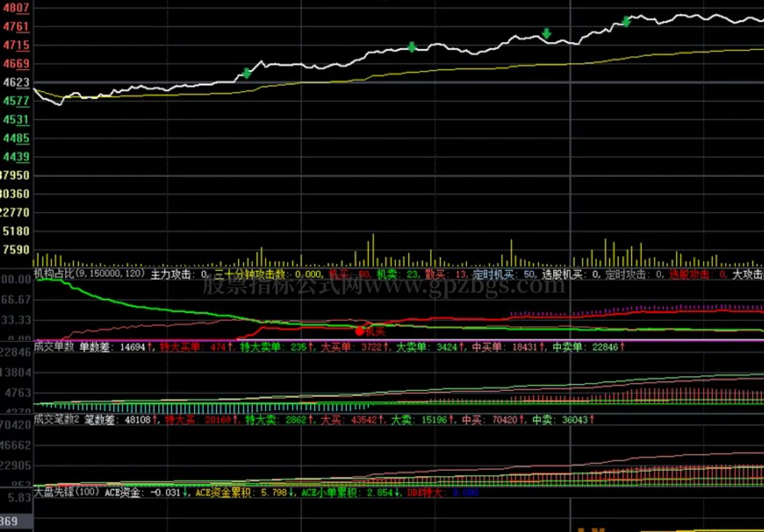Click the 中卖单: 22846 readout
The image size is (764, 532).
click(x=589, y=347)
